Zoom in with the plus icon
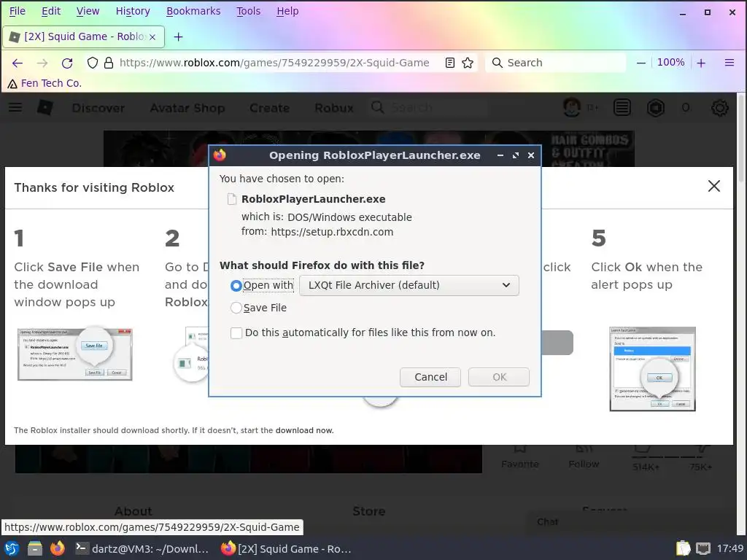This screenshot has width=747, height=560. point(701,63)
